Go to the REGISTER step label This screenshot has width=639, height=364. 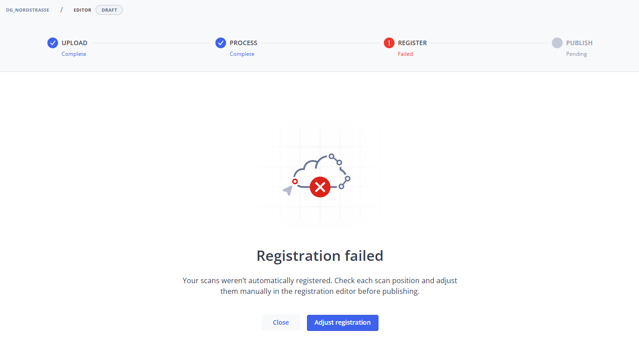(x=412, y=43)
